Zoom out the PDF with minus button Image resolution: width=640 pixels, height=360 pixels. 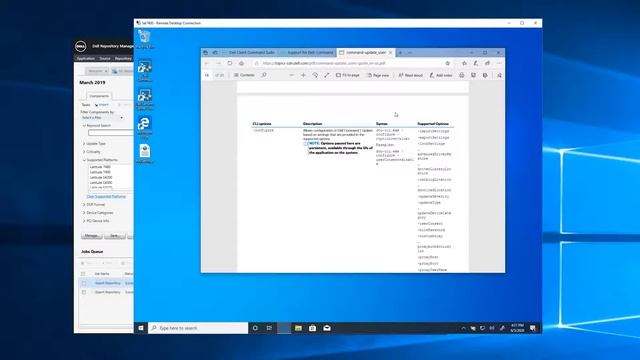click(x=291, y=75)
